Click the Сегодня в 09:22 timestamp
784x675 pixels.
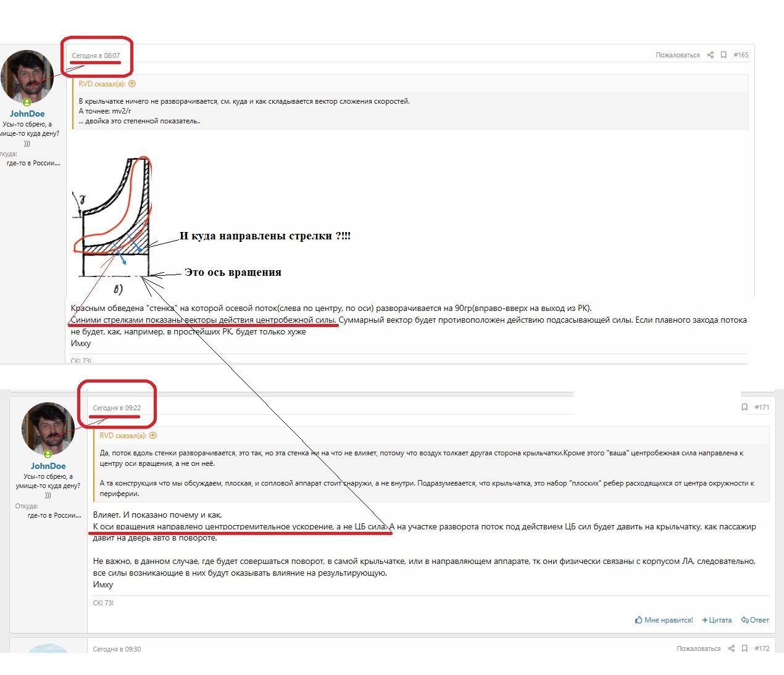[117, 408]
